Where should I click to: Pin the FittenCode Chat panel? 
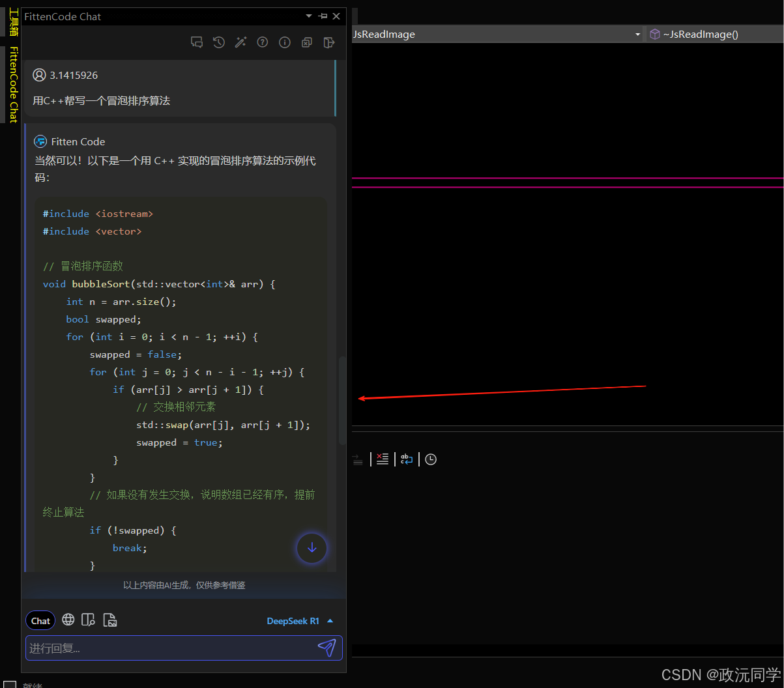coord(323,16)
